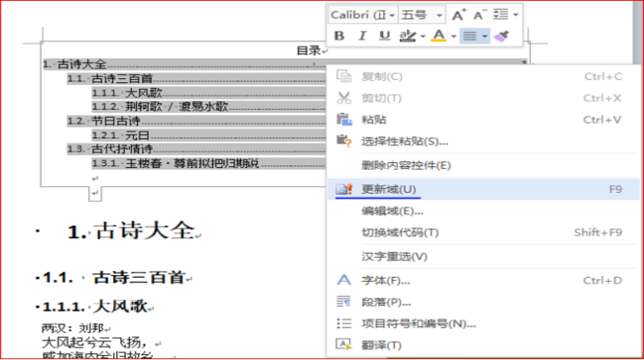This screenshot has width=644, height=360.
Task: Click the paste special icon
Action: coord(344,141)
